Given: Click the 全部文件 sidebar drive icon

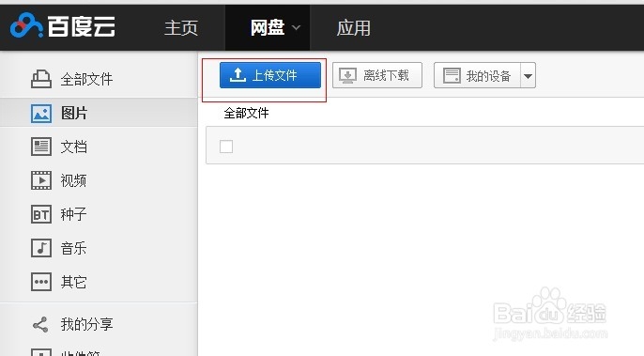Looking at the screenshot, I should [41, 79].
